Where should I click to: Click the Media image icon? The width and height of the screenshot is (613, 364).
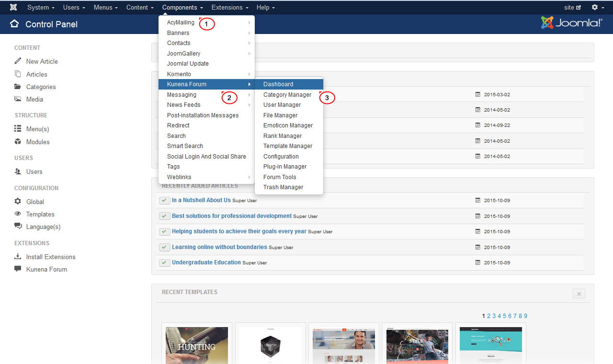(x=18, y=99)
